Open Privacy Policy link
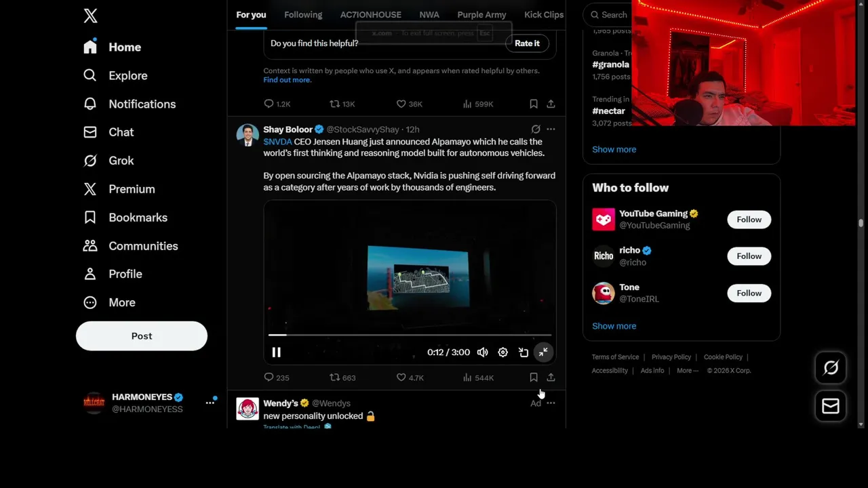 pos(671,357)
